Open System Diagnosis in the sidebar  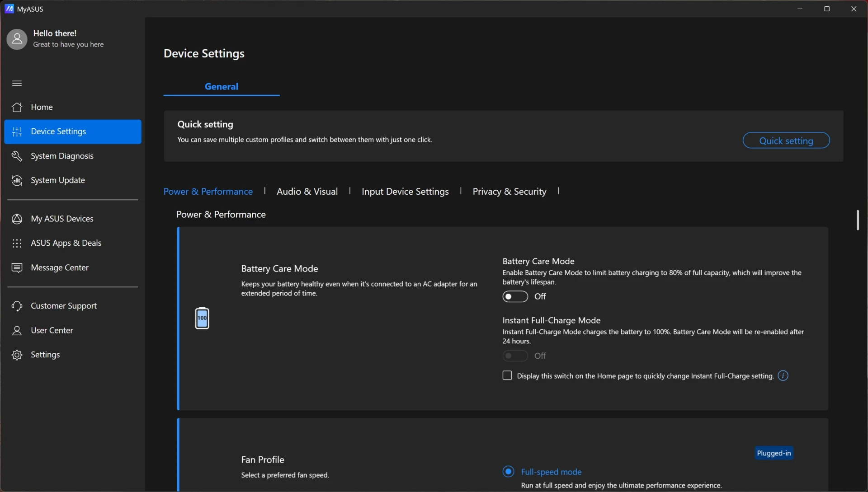72,156
